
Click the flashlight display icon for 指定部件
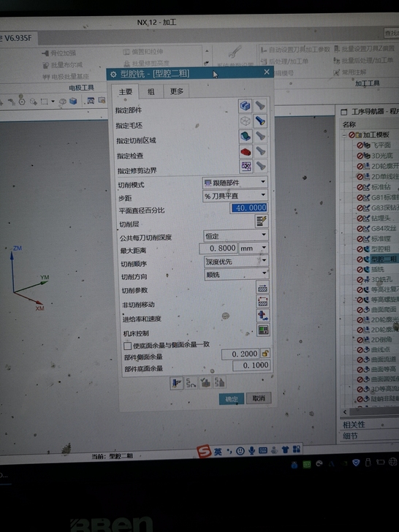coord(260,106)
